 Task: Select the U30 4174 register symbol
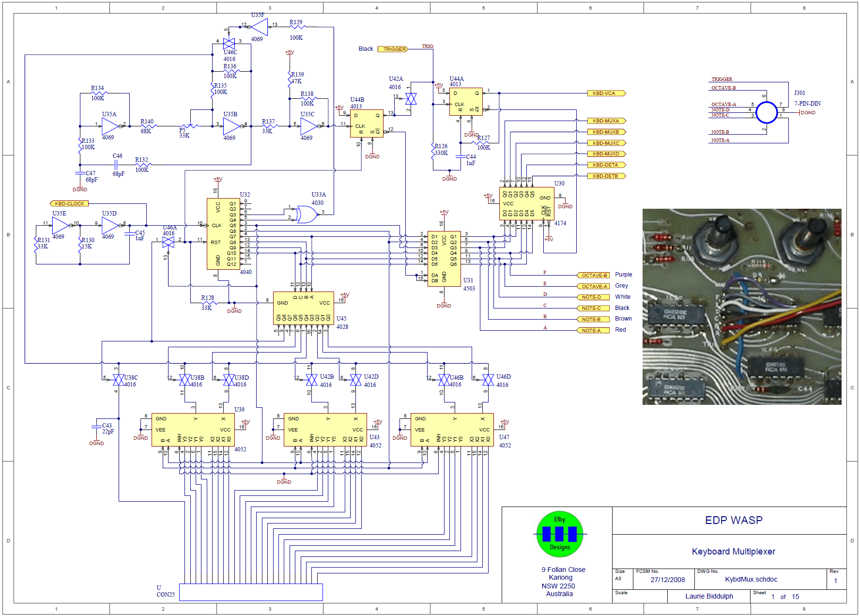528,203
